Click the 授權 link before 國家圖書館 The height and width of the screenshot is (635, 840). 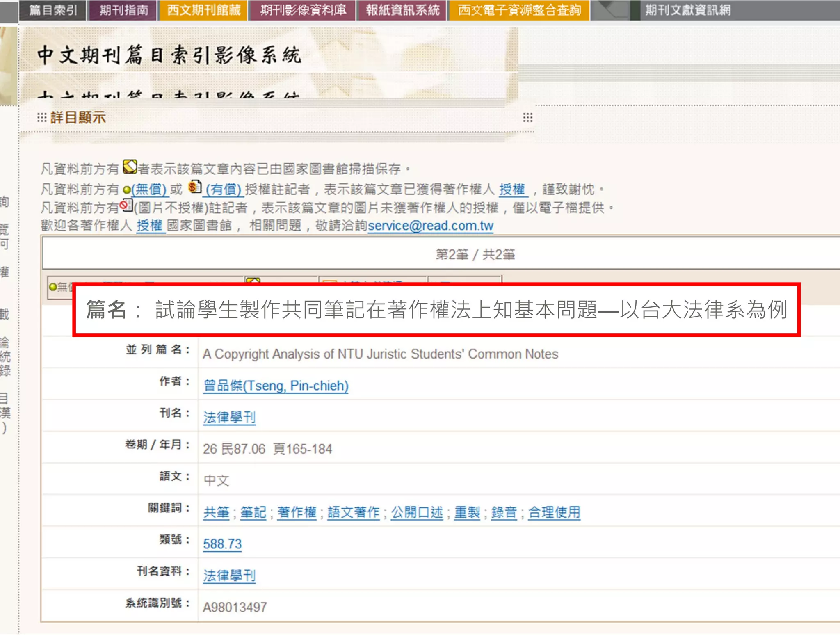[150, 226]
